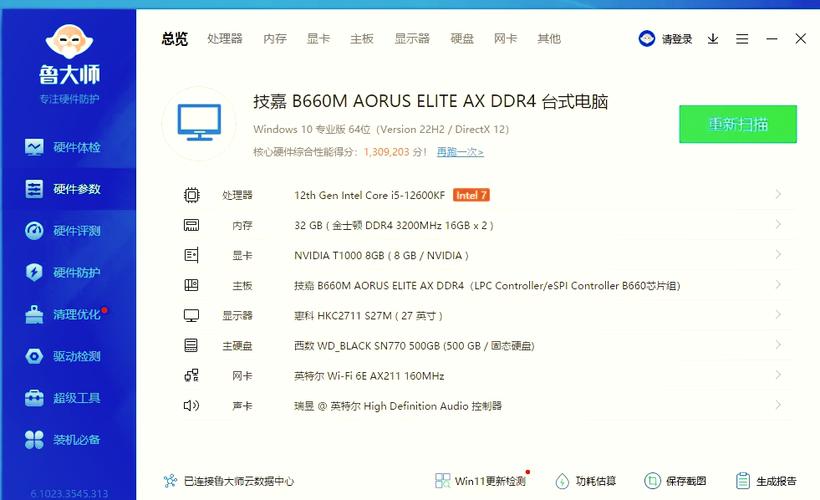This screenshot has height=500, width=820.
Task: Open 硬件评测 benchmark section
Action: [63, 231]
